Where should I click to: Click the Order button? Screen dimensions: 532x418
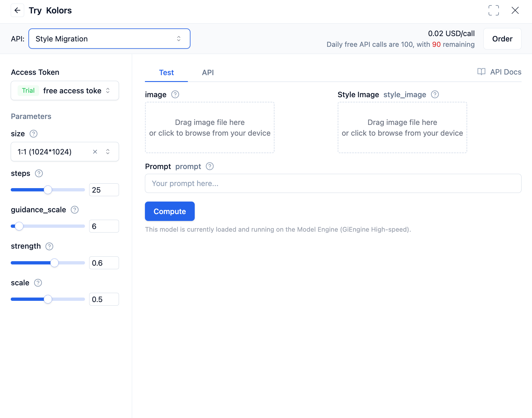coord(502,39)
